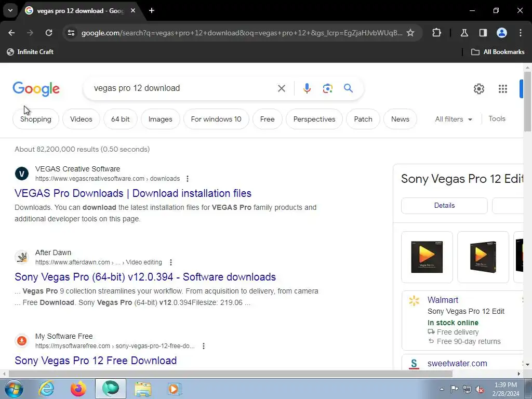Open the All Bookmarks folder

click(x=498, y=52)
